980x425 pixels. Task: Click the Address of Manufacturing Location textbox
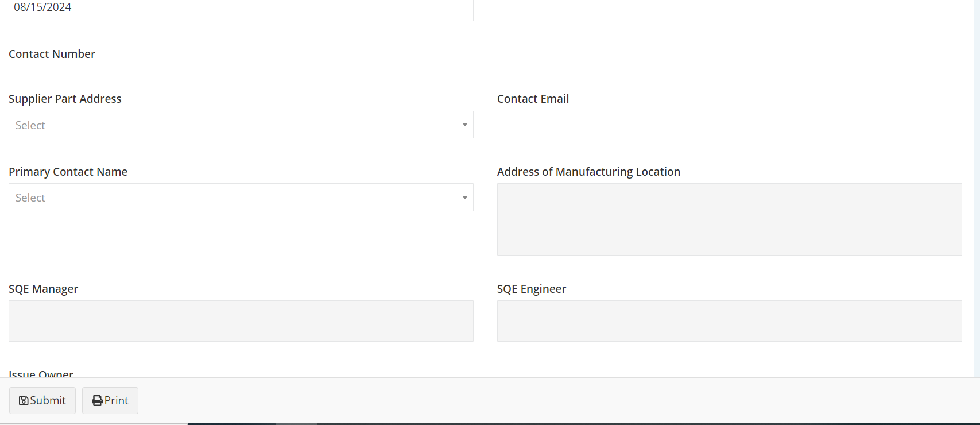[x=730, y=219]
